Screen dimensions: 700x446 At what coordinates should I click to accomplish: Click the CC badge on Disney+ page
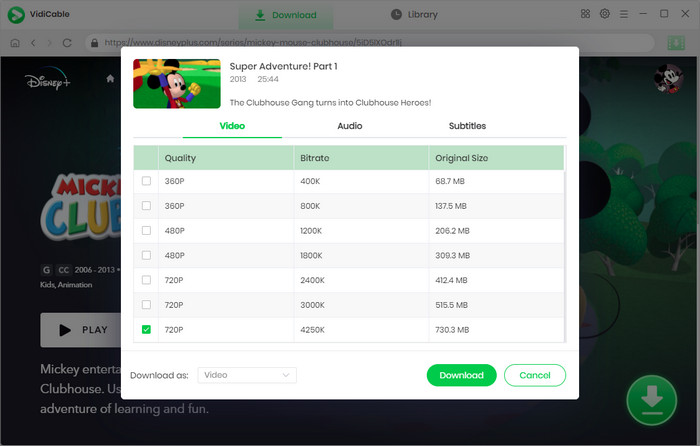(x=63, y=270)
